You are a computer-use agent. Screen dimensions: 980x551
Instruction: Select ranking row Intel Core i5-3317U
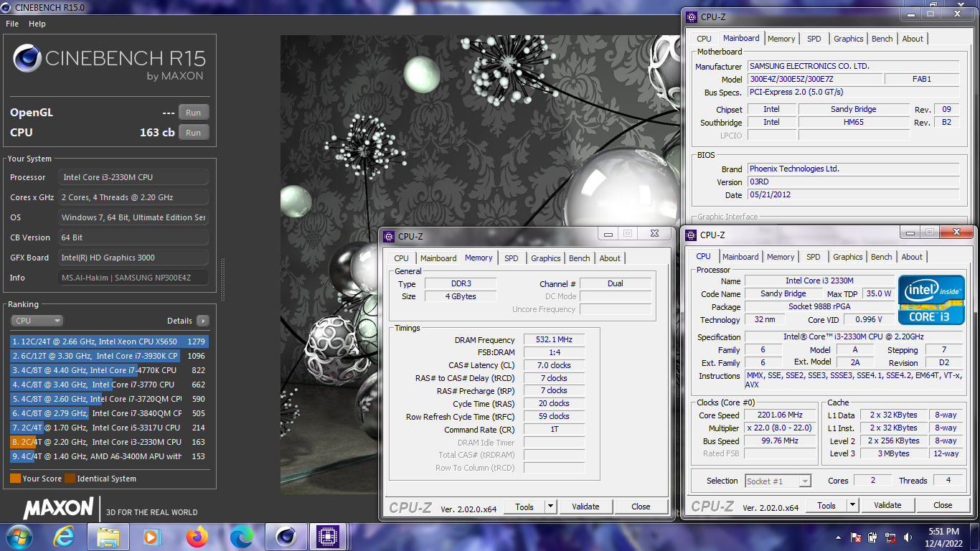[108, 428]
